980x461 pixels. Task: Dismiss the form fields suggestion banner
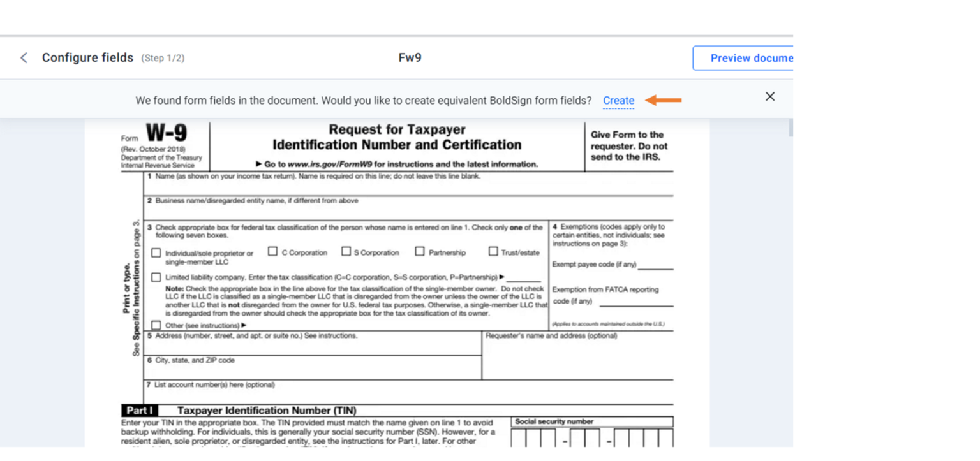point(769,96)
